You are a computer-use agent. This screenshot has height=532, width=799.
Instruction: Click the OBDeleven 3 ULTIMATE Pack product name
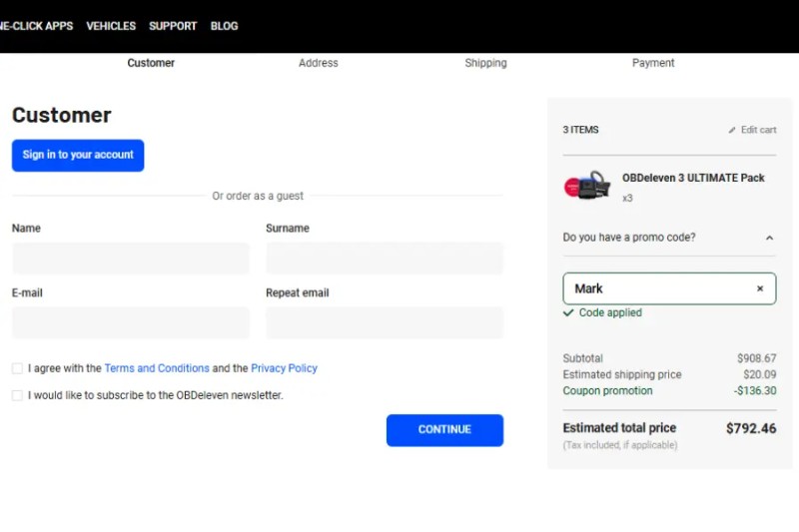pyautogui.click(x=693, y=178)
